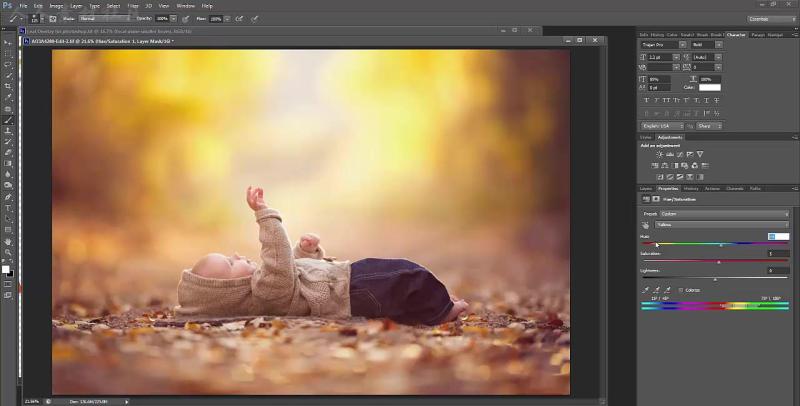This screenshot has width=800, height=406.
Task: Click the foreground color swatch in toolbox
Action: click(x=6, y=269)
